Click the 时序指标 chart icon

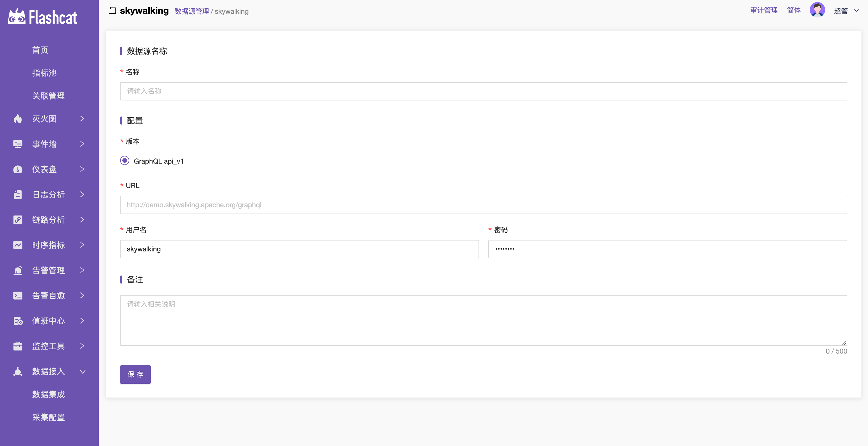click(x=18, y=245)
